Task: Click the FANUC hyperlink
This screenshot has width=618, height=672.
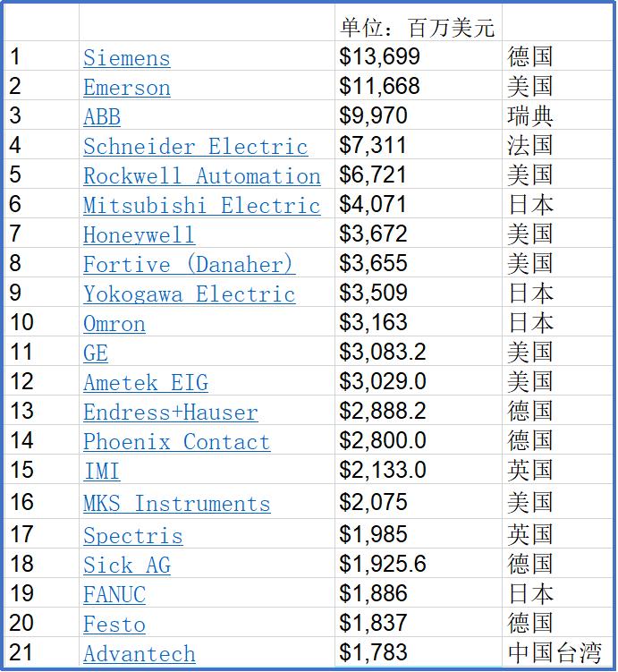Action: [x=114, y=595]
